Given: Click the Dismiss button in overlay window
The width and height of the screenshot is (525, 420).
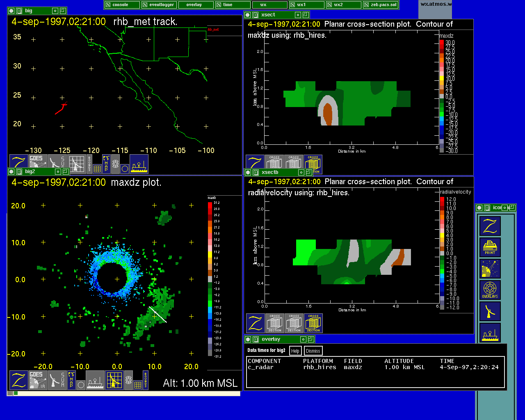Looking at the screenshot, I should (x=313, y=351).
